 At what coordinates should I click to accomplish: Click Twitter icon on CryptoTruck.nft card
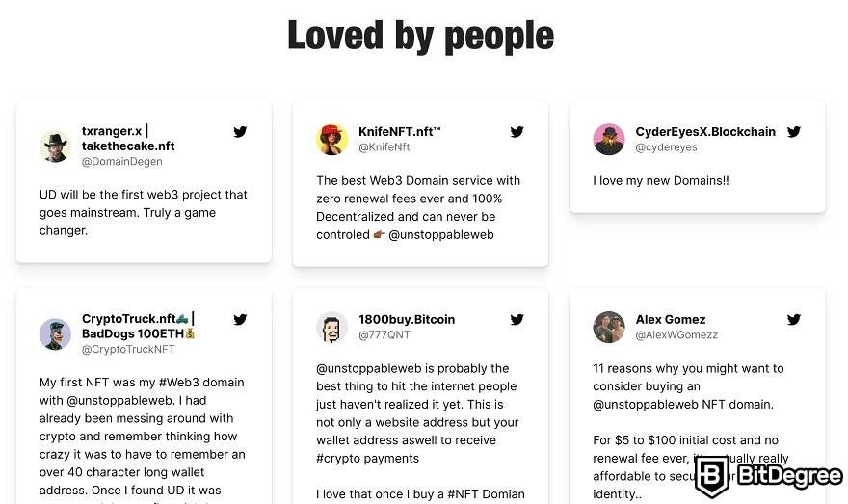[x=240, y=319]
